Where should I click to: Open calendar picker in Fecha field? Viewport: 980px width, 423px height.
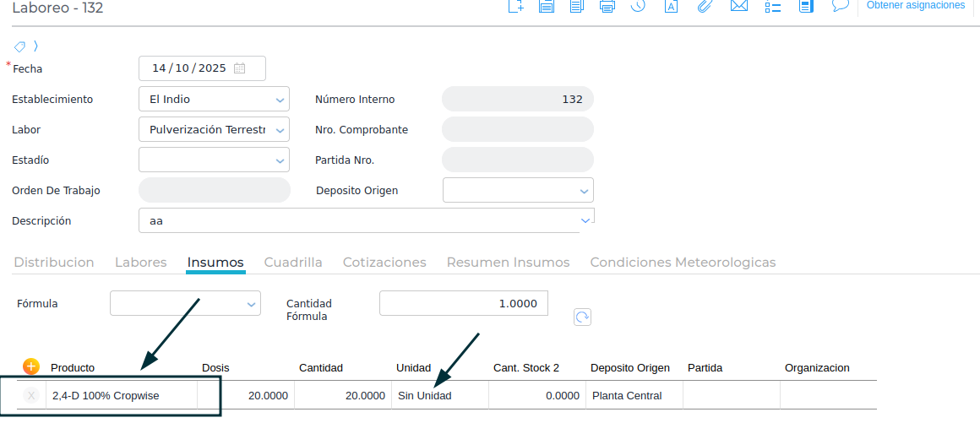click(240, 68)
